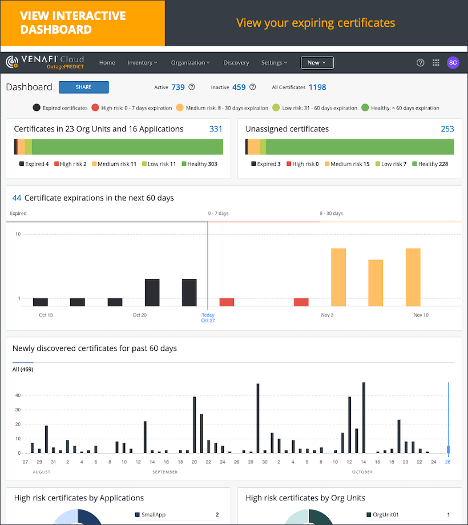Click 'Healthy 303' legend entry
Screen dimensions: 468x525
(x=200, y=164)
